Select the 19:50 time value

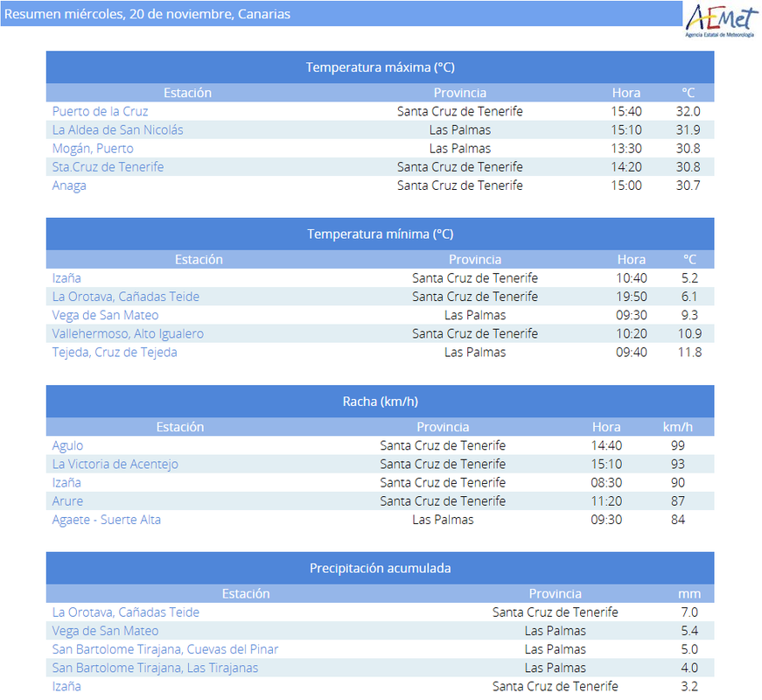[x=632, y=297]
